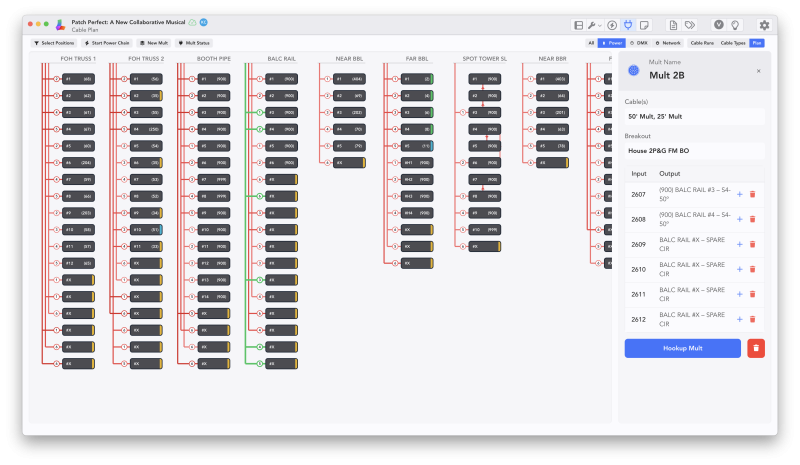Click the Output column header

[669, 174]
